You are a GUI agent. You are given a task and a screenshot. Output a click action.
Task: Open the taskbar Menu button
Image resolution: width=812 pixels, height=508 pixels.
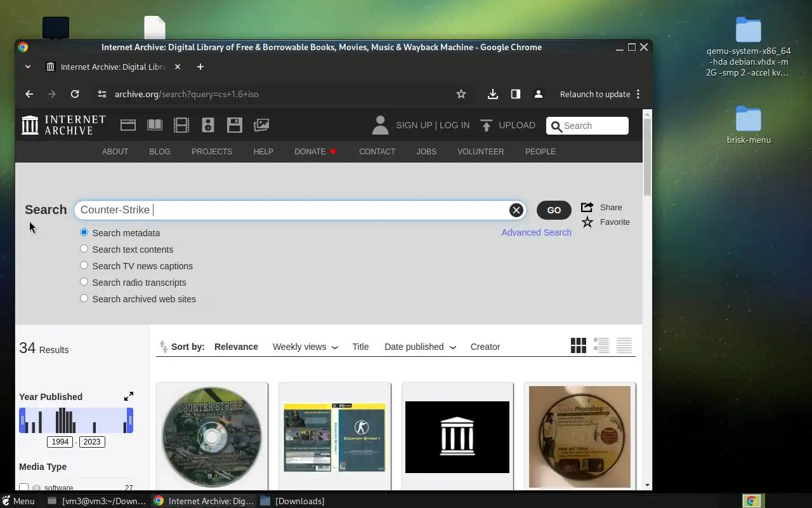pyautogui.click(x=18, y=501)
